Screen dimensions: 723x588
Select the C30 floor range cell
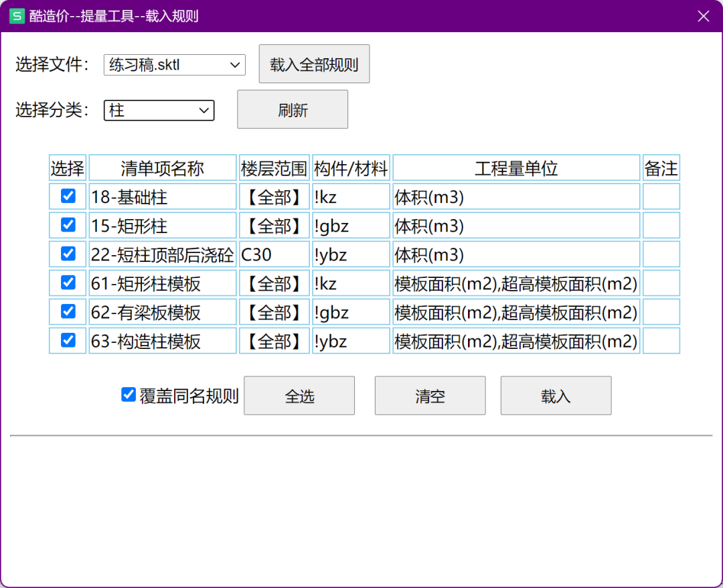point(274,254)
